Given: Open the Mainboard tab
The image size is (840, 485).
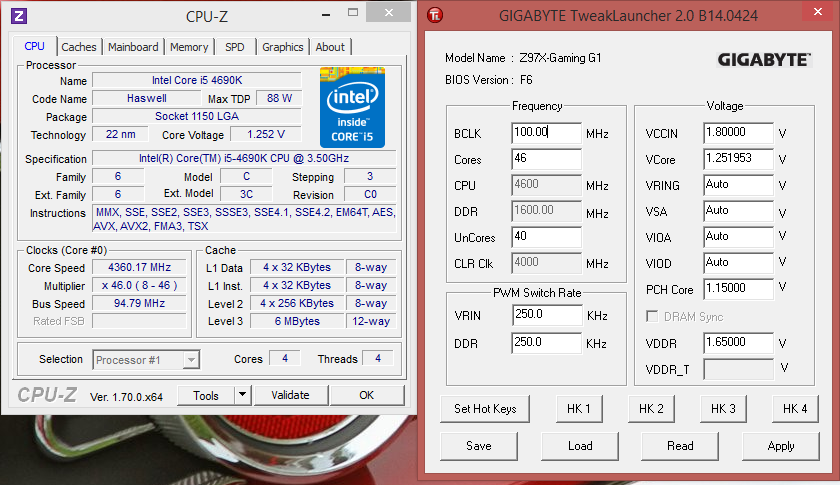Looking at the screenshot, I should pos(133,47).
